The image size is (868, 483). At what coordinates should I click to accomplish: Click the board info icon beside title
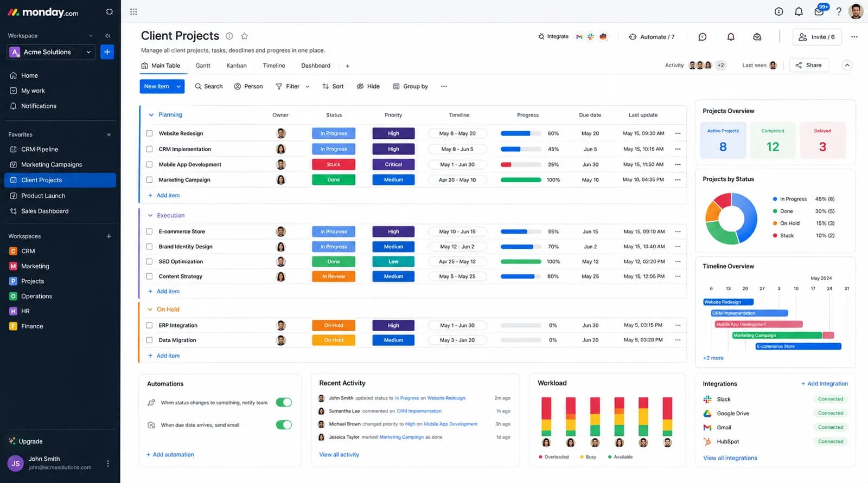(229, 36)
